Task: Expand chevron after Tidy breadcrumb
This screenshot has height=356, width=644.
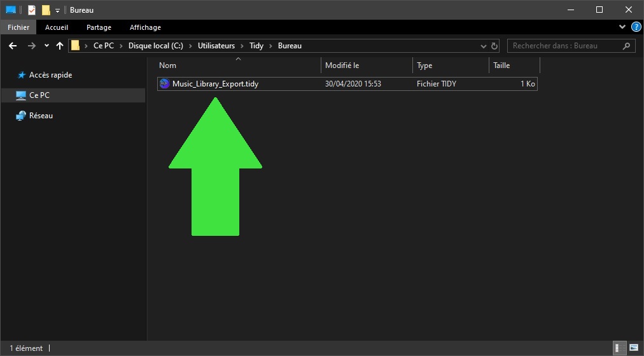Action: pyautogui.click(x=270, y=46)
